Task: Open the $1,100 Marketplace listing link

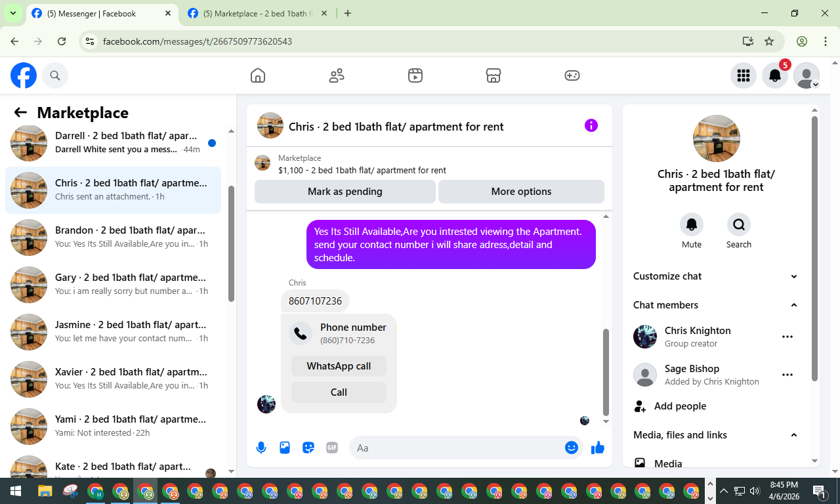Action: (362, 170)
